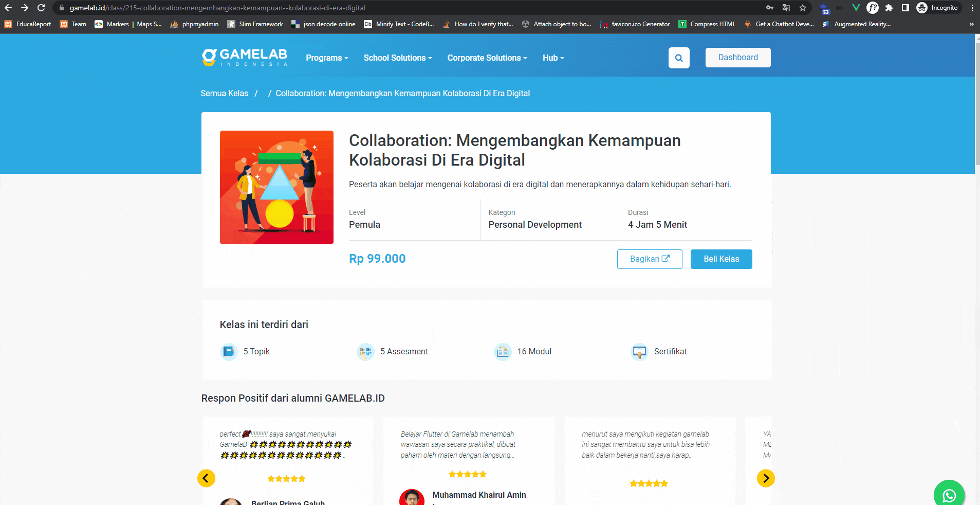Click the Sertifikat icon
980x505 pixels.
[639, 352]
